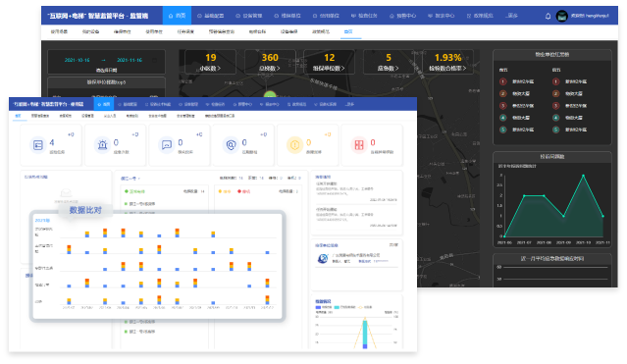627x364 pixels.
Task: Open the red grid icon card
Action: click(x=359, y=145)
